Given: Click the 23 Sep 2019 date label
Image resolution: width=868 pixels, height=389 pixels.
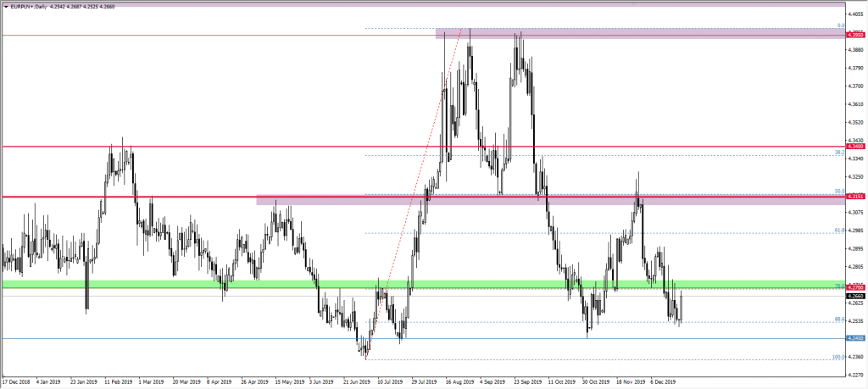Looking at the screenshot, I should 526,382.
